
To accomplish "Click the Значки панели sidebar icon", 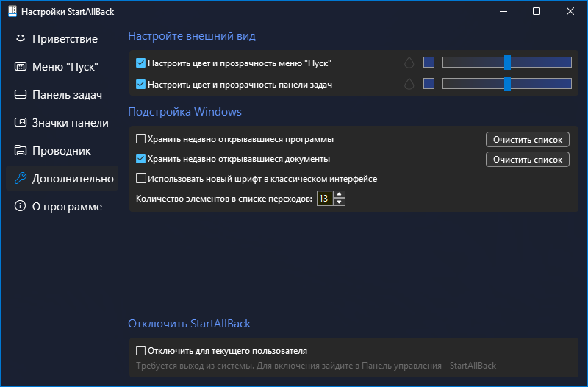I will pyautogui.click(x=21, y=123).
